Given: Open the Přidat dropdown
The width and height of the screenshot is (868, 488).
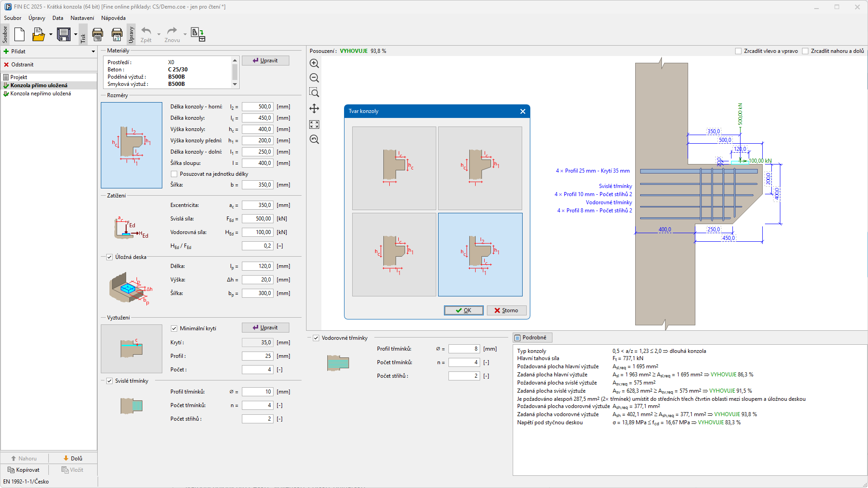Looking at the screenshot, I should click(x=93, y=52).
